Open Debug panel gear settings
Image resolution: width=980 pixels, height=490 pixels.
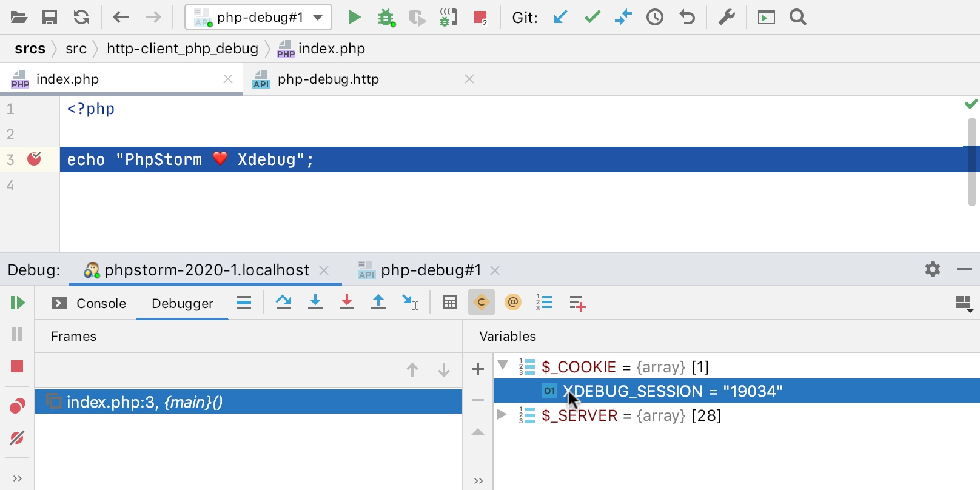pyautogui.click(x=933, y=269)
